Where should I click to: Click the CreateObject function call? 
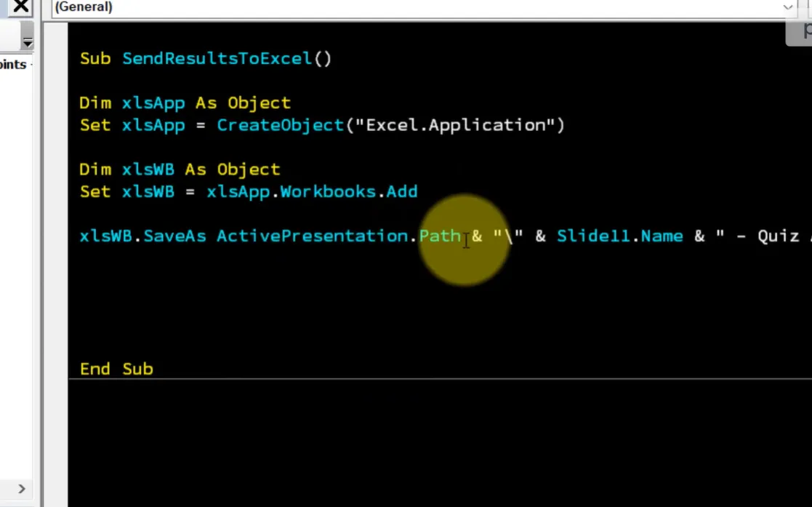(x=280, y=125)
